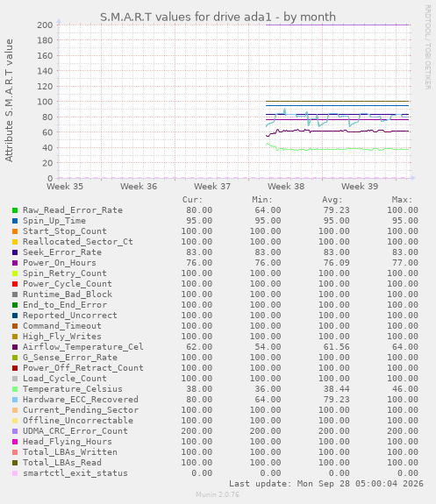Click the UDMA_CRC_Error_Count lavender swatch
Viewport: 436px width, 504px height.
(x=15, y=431)
